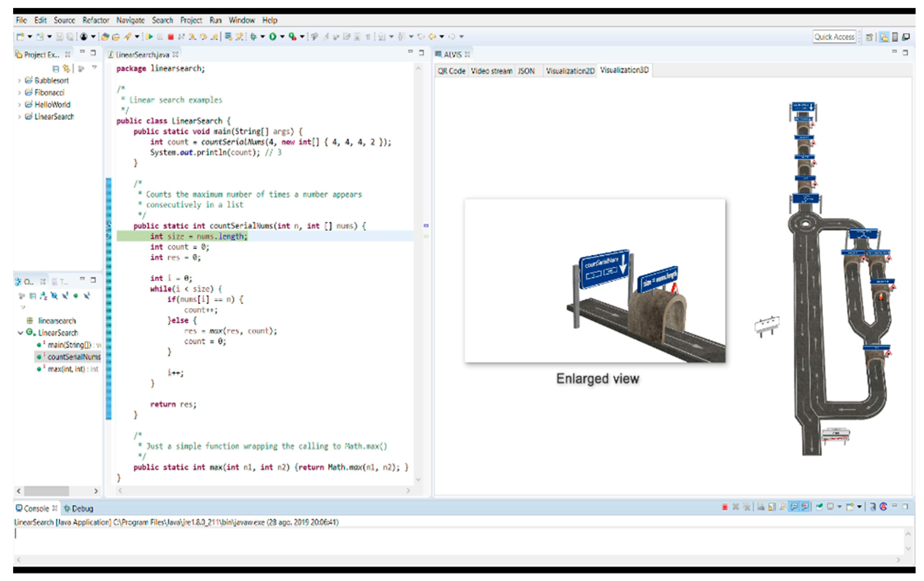Click the green Run launch button

tap(273, 37)
